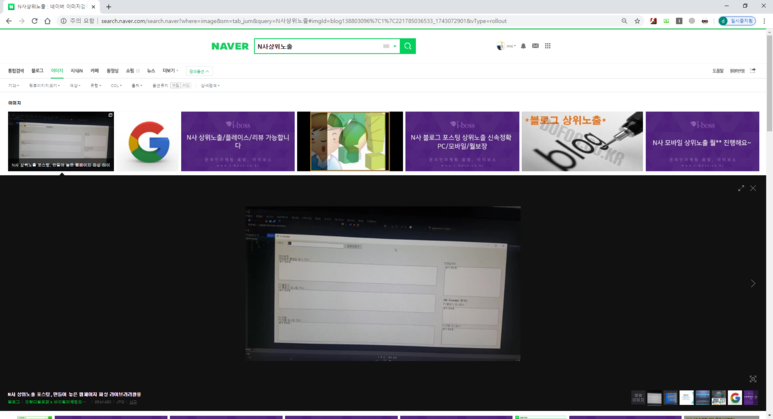
Task: Click the dark square extension icon in Chrome toolbar
Action: pos(679,21)
